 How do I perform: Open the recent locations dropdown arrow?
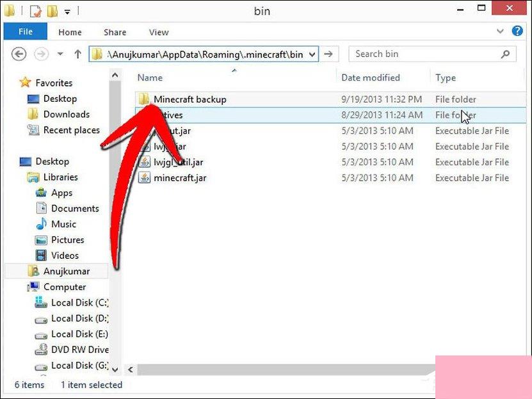[60, 54]
